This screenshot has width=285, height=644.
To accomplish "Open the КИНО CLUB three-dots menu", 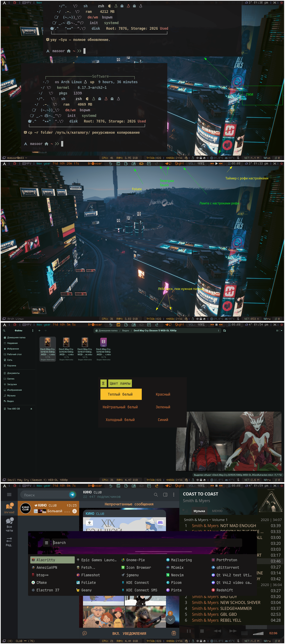I will pyautogui.click(x=174, y=495).
